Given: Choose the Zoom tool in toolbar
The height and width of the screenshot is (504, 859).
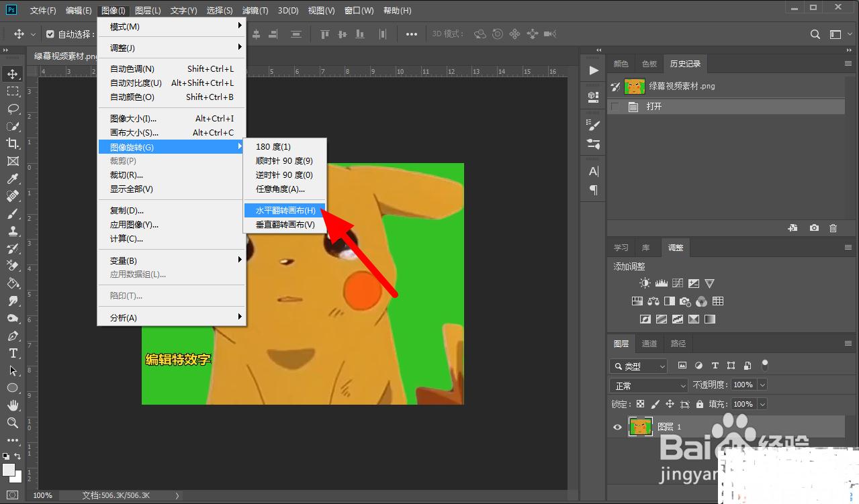Looking at the screenshot, I should pos(13,423).
